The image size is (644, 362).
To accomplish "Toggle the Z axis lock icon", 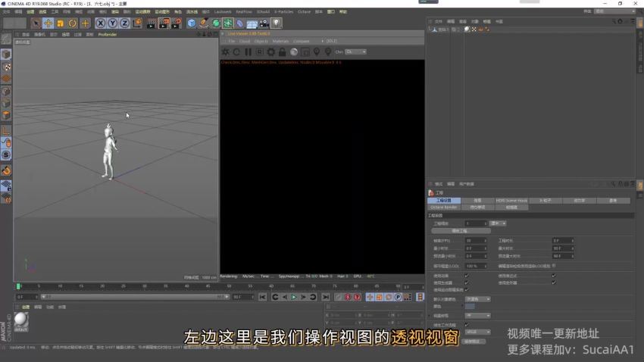I will (125, 23).
